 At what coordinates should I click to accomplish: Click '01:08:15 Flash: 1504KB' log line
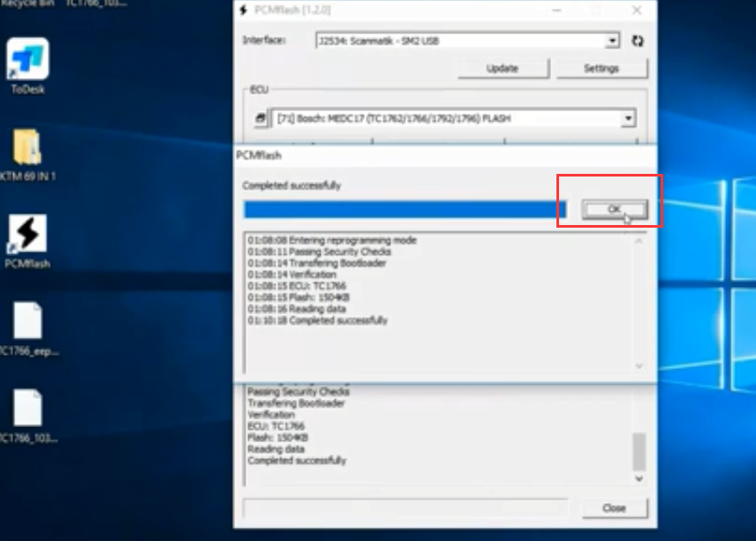(299, 297)
